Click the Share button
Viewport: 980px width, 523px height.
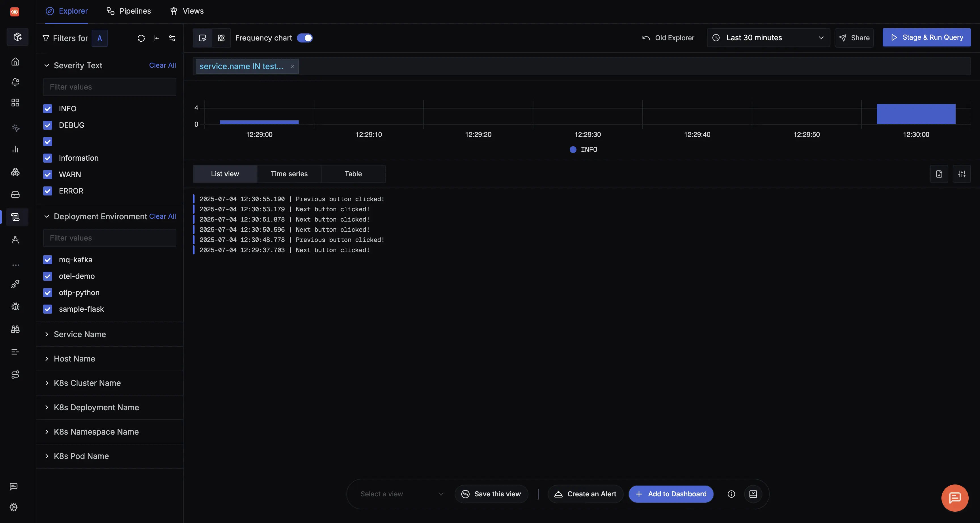854,38
